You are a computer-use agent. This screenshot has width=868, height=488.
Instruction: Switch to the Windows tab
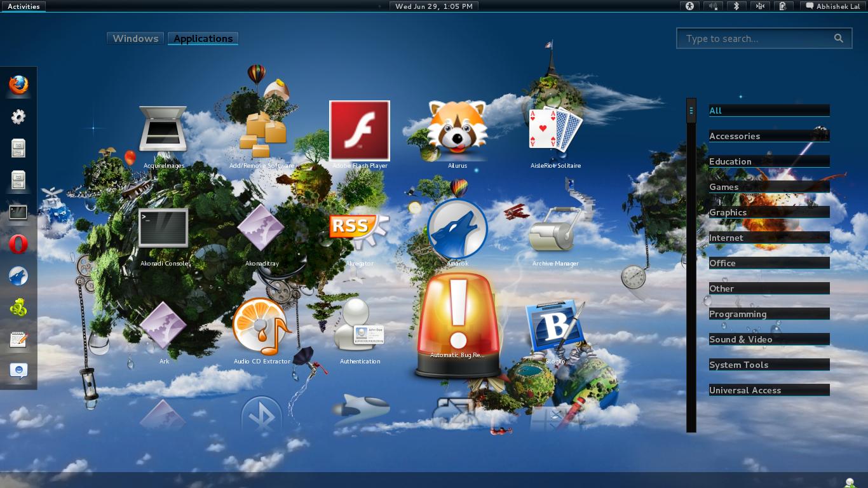pyautogui.click(x=135, y=38)
